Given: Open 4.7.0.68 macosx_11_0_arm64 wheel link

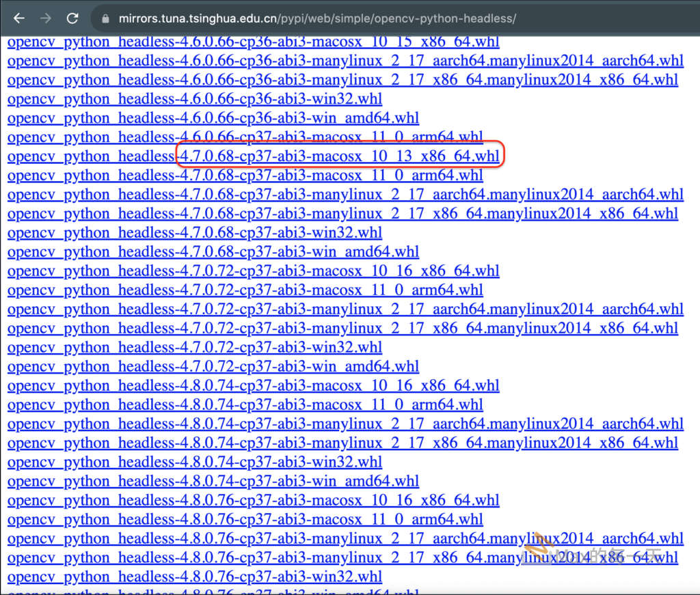Looking at the screenshot, I should [x=245, y=176].
